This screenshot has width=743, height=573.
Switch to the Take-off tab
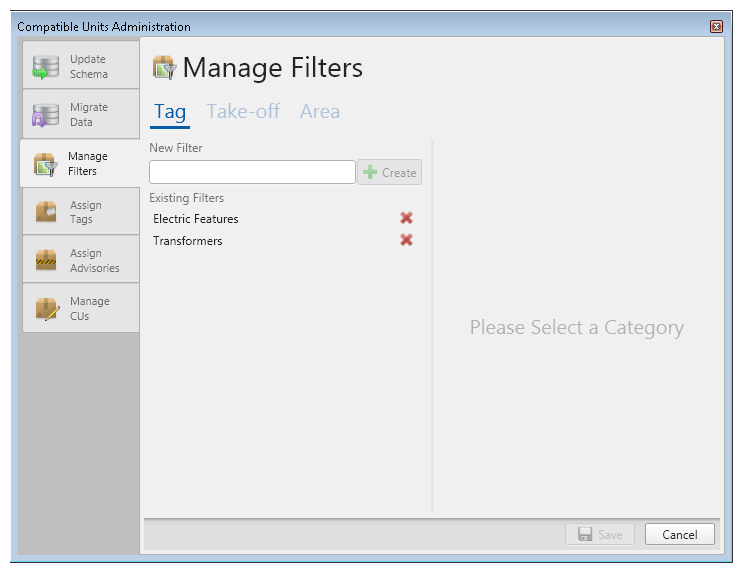243,112
